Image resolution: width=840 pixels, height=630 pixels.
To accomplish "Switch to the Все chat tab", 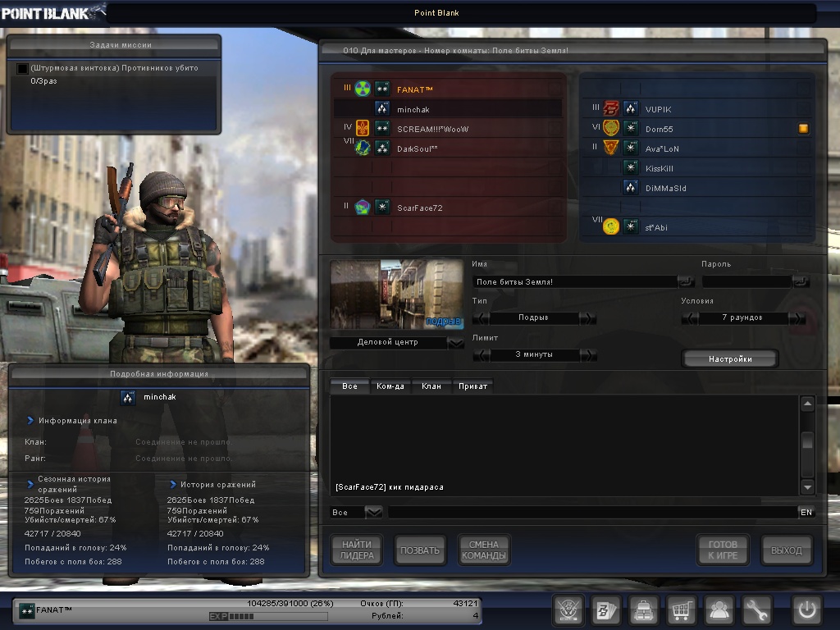I will coord(349,386).
